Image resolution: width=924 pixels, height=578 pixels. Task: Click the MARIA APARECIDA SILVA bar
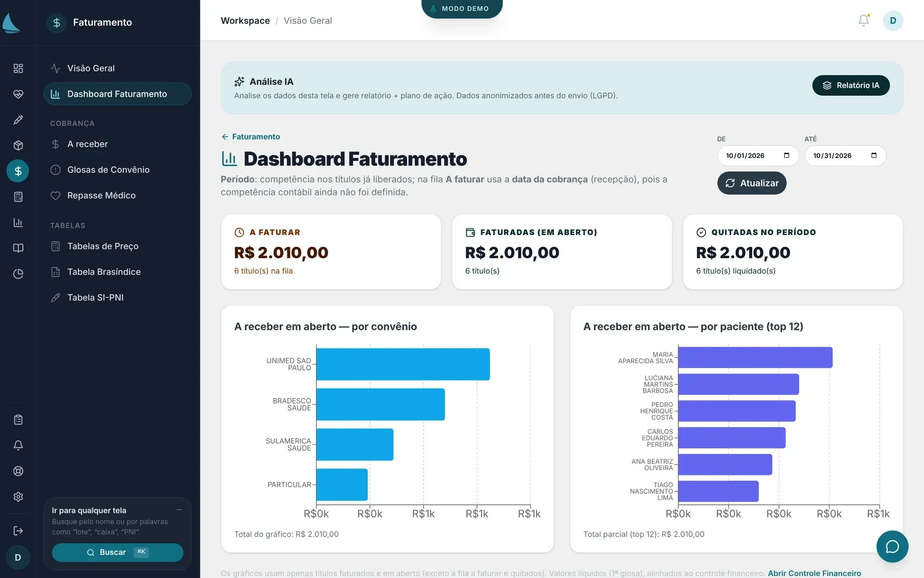755,357
